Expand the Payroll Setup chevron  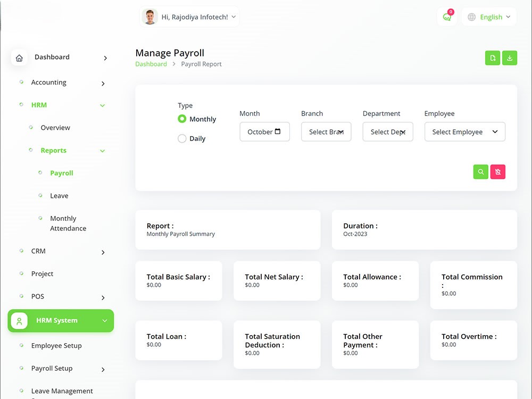tap(103, 370)
